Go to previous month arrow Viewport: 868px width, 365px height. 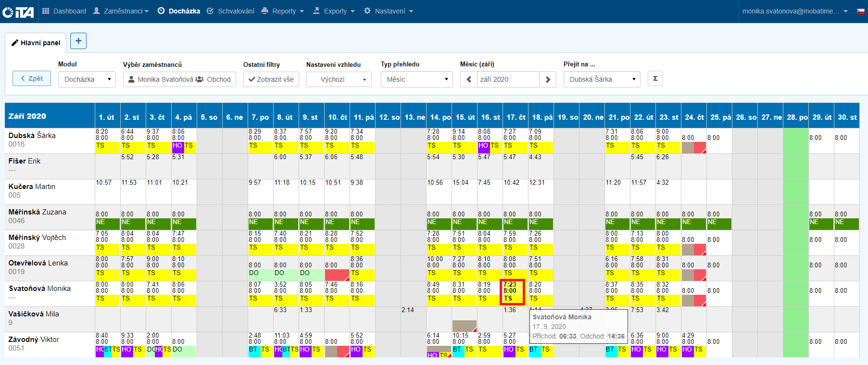(469, 79)
